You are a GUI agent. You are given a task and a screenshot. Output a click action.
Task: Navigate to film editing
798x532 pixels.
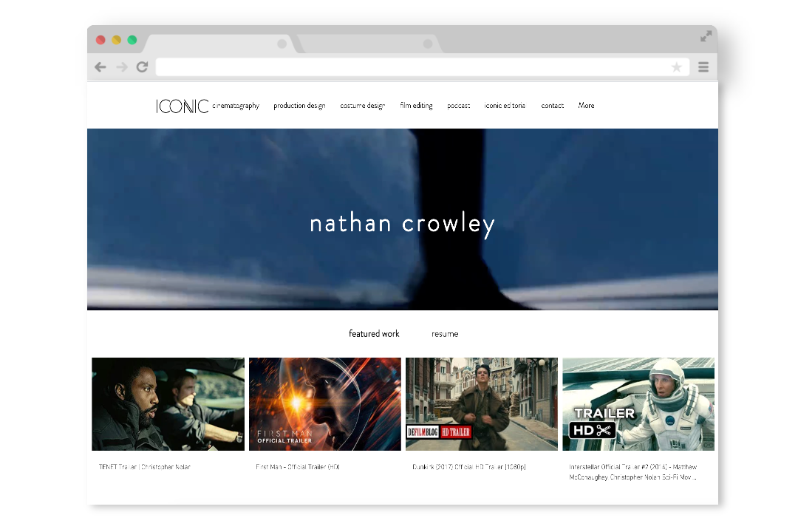pos(416,106)
